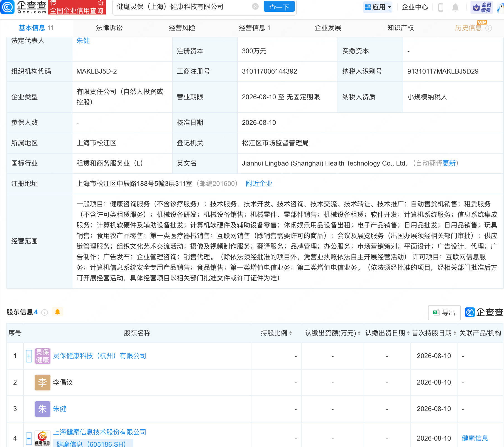Open the mobile phone app icon

[441, 7]
